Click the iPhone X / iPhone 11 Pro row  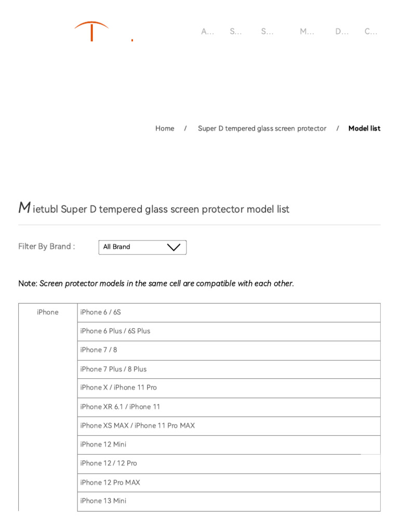point(118,388)
